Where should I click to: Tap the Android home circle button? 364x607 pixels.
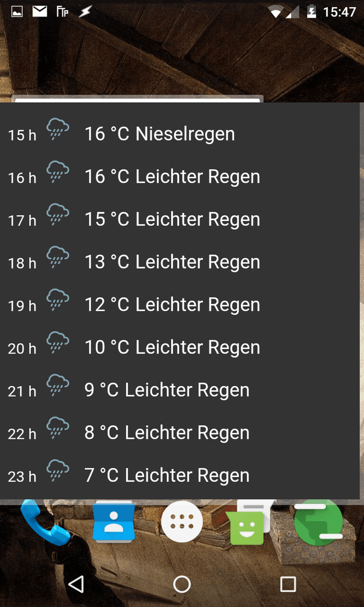[x=182, y=584]
